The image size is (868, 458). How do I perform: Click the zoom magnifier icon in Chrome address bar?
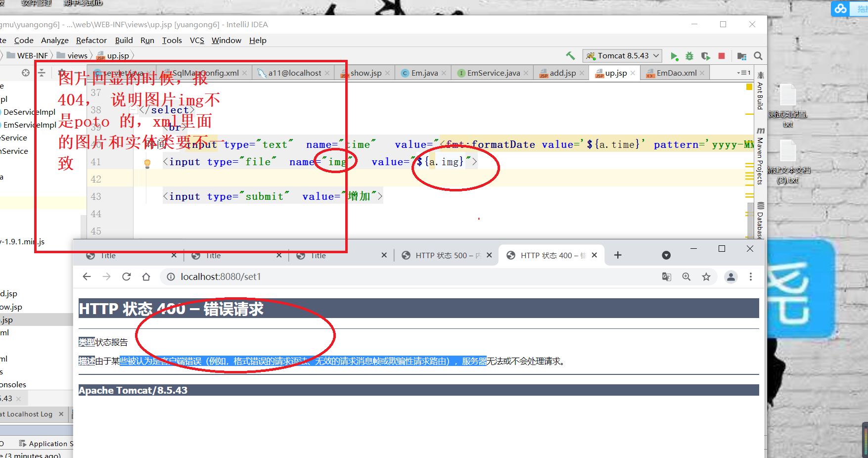point(686,277)
